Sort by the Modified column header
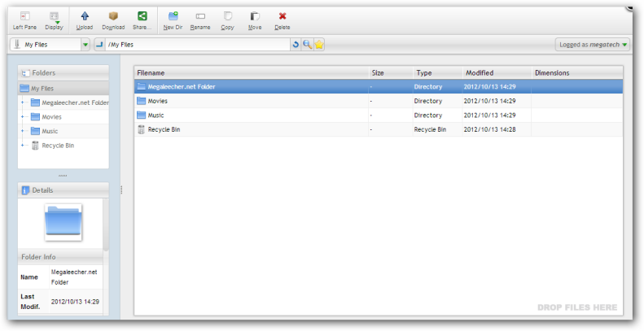644x331 pixels. click(497, 73)
